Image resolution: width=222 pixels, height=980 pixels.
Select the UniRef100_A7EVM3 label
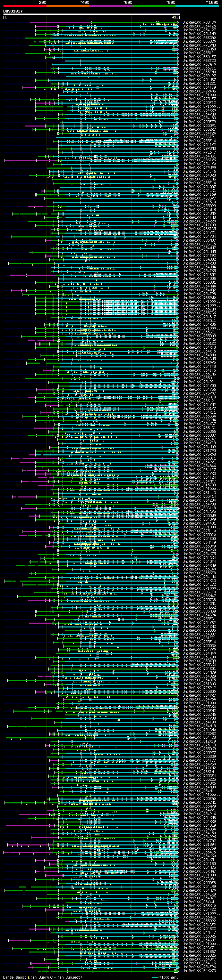coord(199,45)
